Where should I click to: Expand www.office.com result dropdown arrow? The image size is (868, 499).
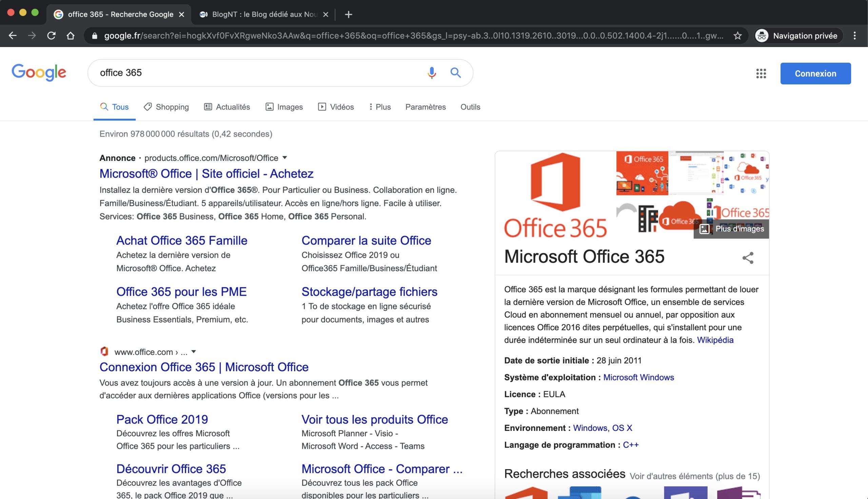(x=194, y=352)
